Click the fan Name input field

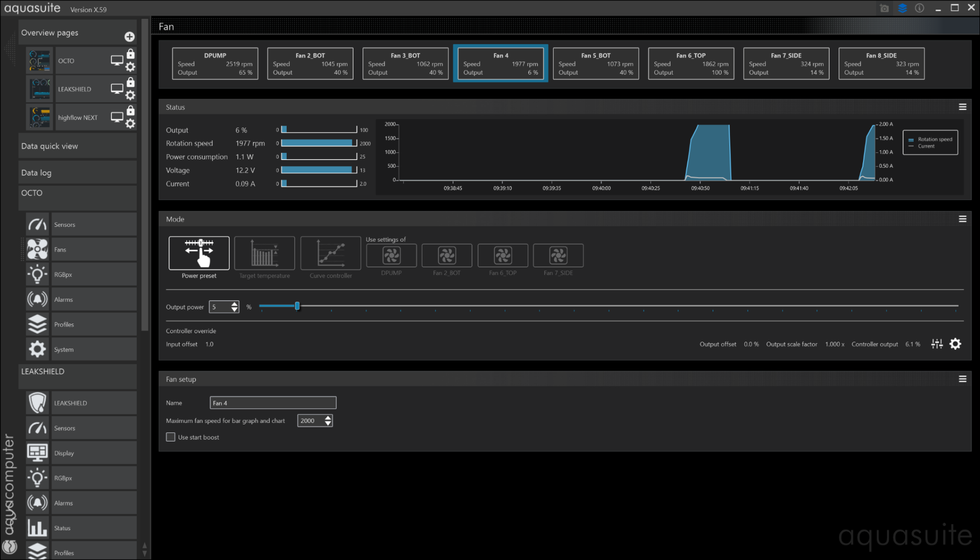[x=272, y=403]
